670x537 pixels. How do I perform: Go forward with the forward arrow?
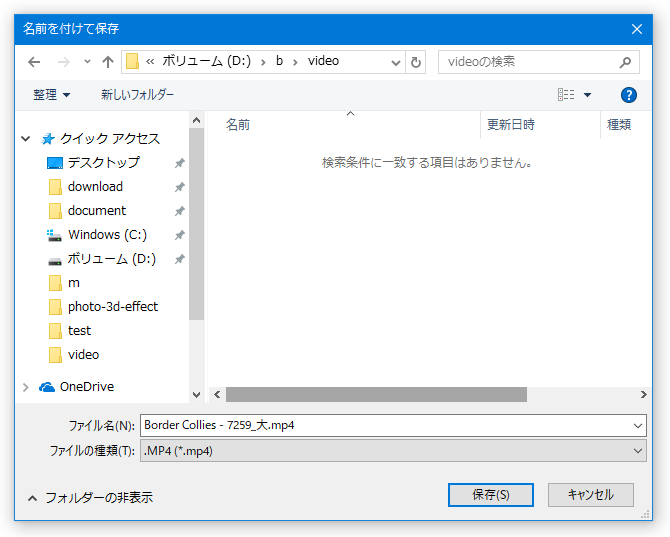64,62
